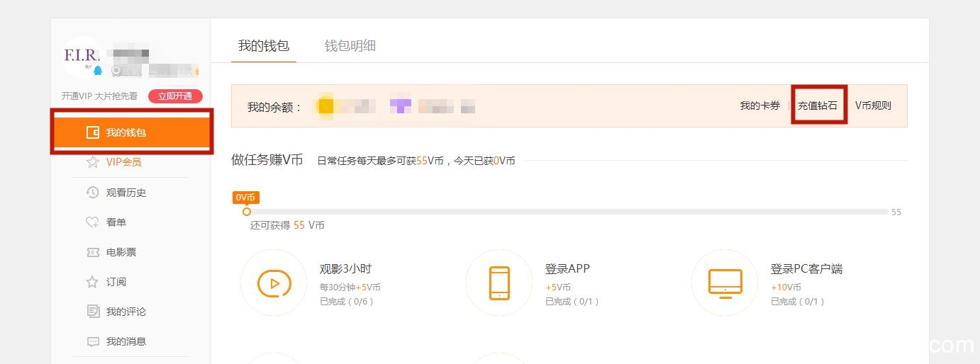Screen dimensions: 980x364
Task: Click the 登录PC客户端 task title
Action: tap(806, 269)
